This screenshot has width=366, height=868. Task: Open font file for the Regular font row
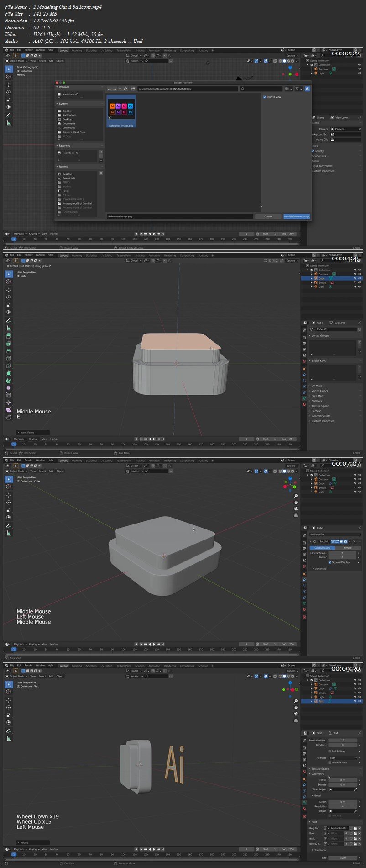coord(355,828)
